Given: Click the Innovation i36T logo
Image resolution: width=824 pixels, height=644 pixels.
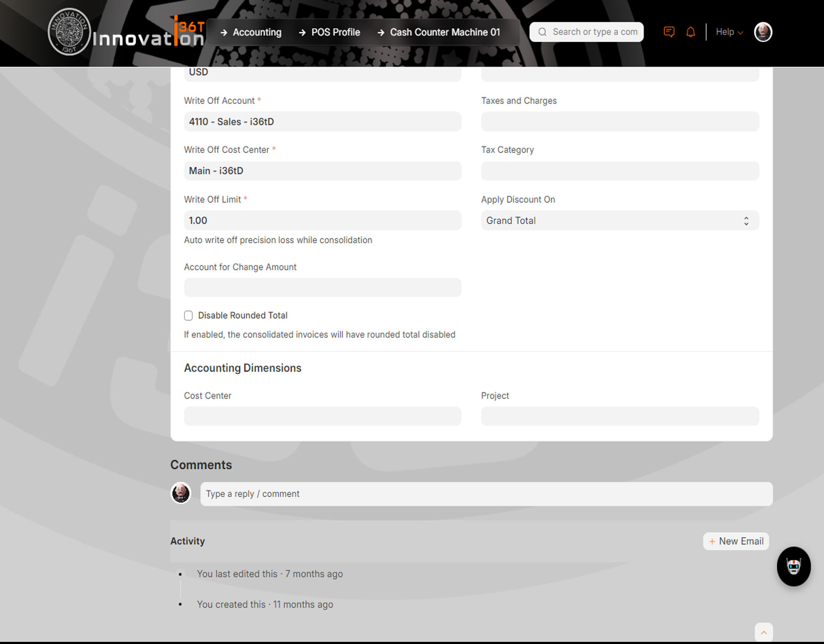Looking at the screenshot, I should (126, 32).
